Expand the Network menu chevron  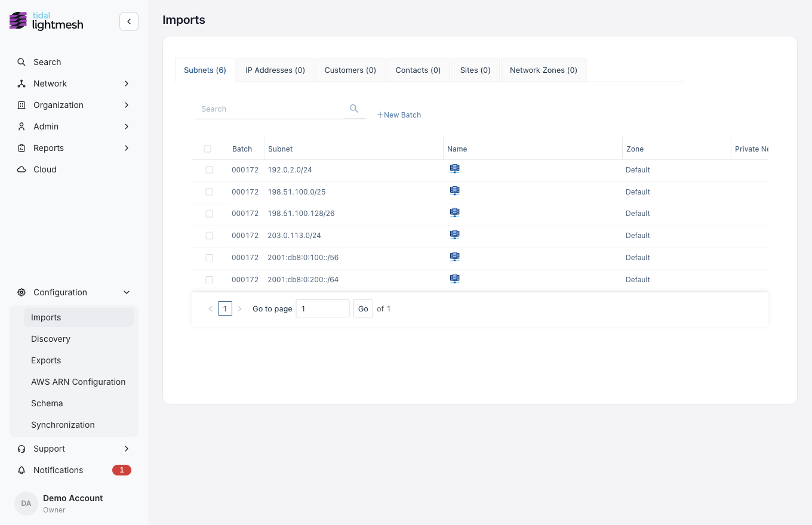pos(127,84)
